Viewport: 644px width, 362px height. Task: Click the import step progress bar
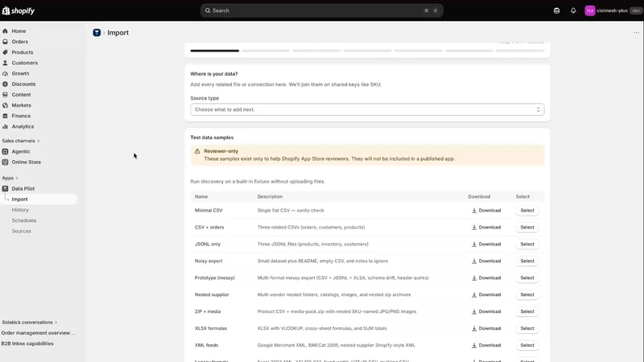[x=367, y=51]
